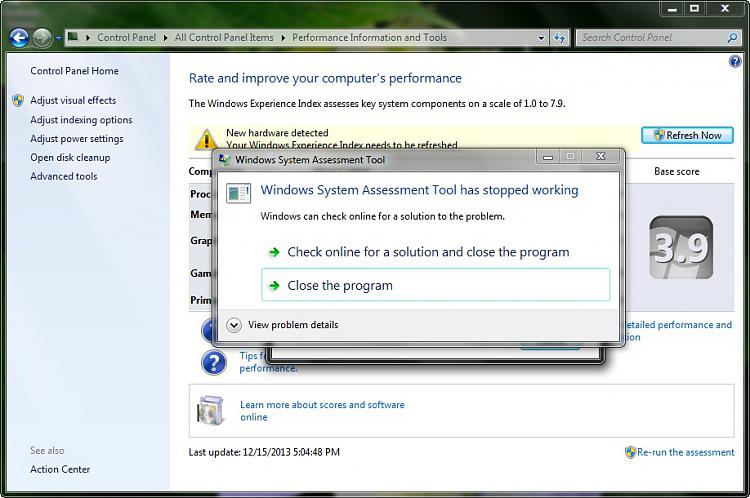Click the greyed Forward arrow button
The image size is (750, 498).
pos(42,37)
